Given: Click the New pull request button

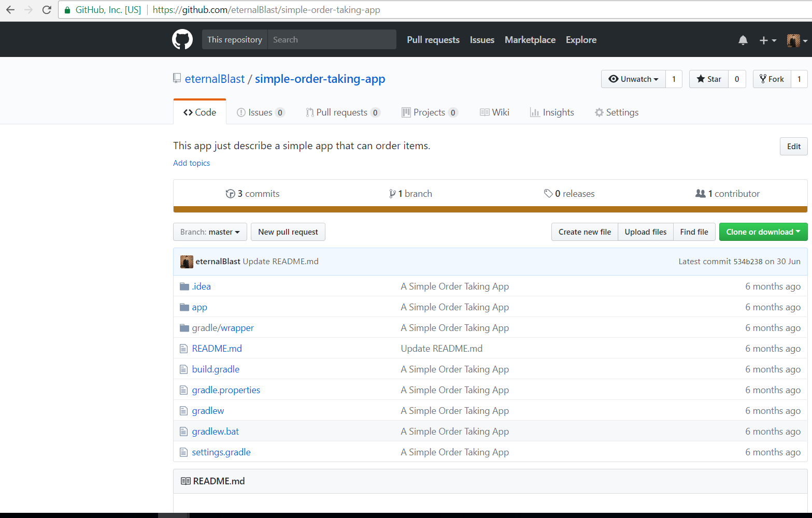Looking at the screenshot, I should click(288, 232).
